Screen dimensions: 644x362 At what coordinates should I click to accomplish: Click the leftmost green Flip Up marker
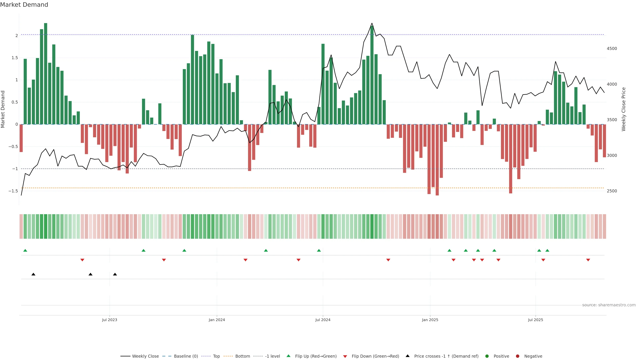(25, 250)
